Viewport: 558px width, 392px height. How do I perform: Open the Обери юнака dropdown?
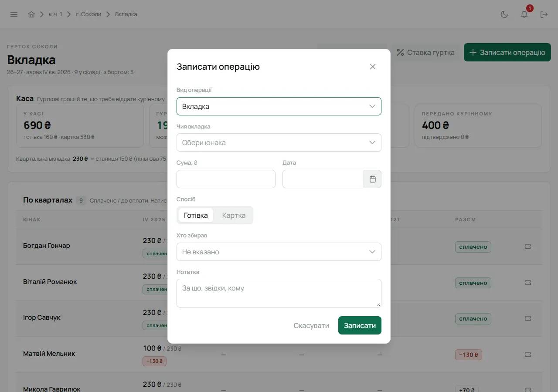279,142
